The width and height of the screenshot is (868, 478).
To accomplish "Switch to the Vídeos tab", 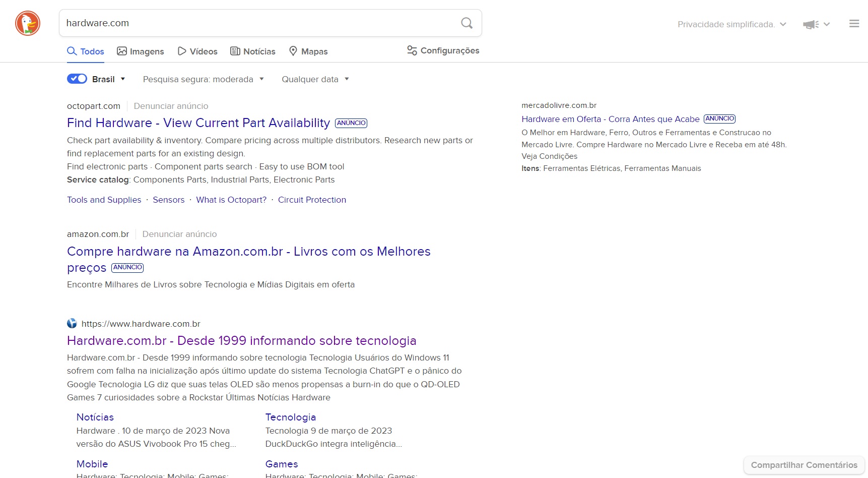I will pyautogui.click(x=197, y=51).
